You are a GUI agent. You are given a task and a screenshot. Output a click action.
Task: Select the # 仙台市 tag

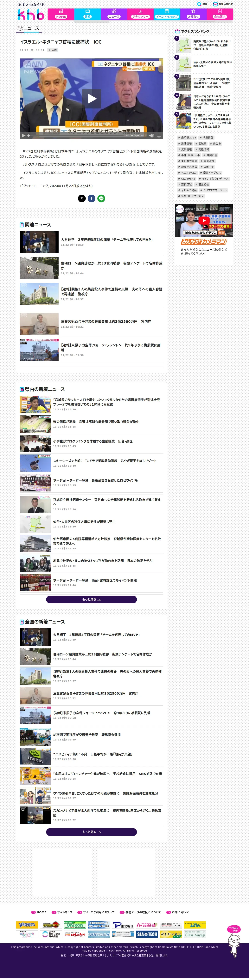215,144
